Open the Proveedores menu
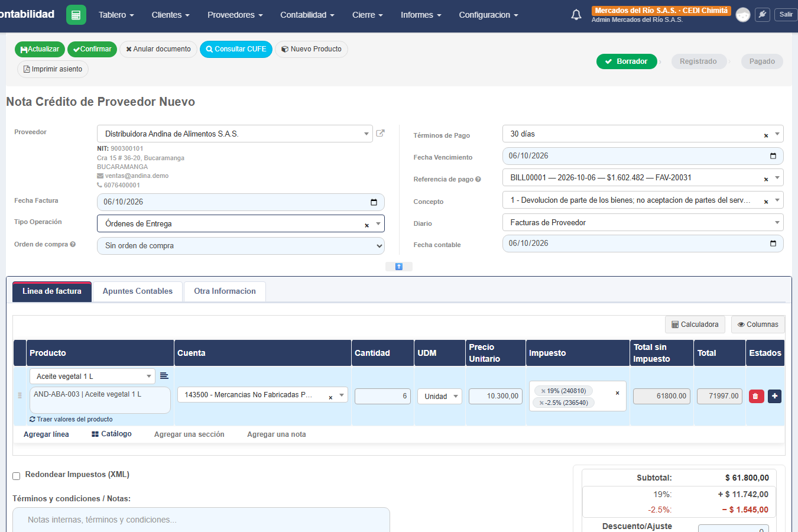This screenshot has width=798, height=532. [235, 15]
